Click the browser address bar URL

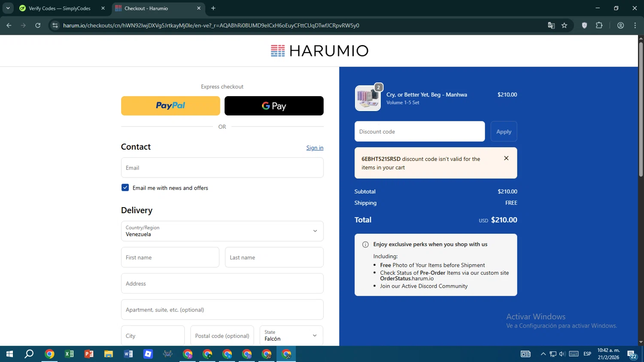tap(210, 25)
